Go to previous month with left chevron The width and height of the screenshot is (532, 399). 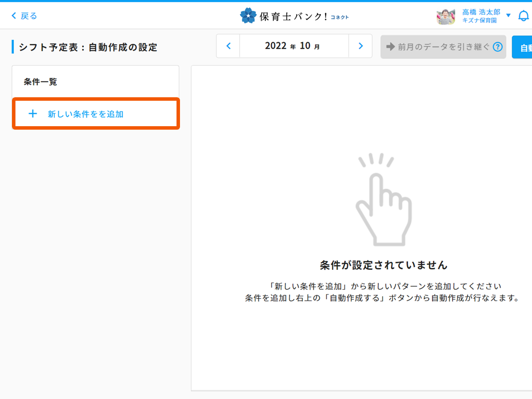228,46
